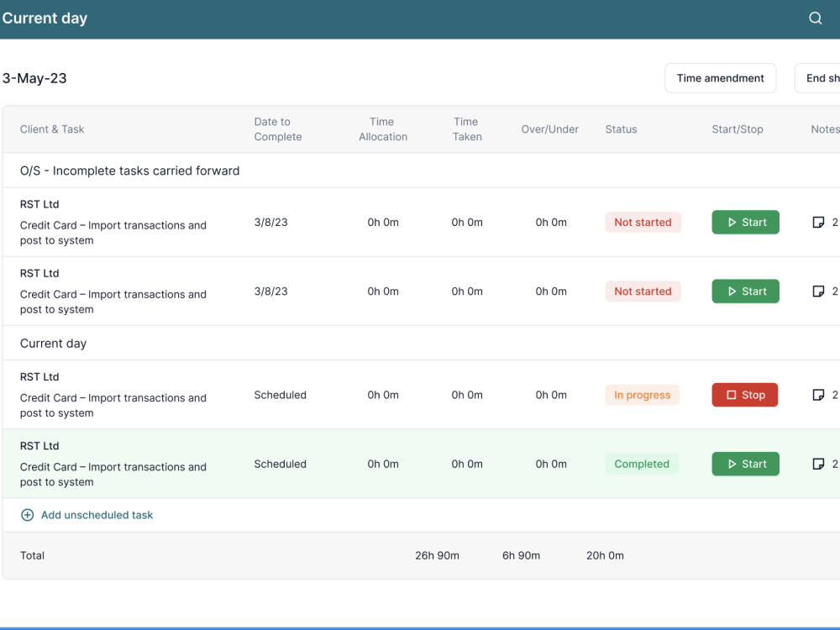Screen dimensions: 840x630
Task: Stop the In progress task timer
Action: 744,395
